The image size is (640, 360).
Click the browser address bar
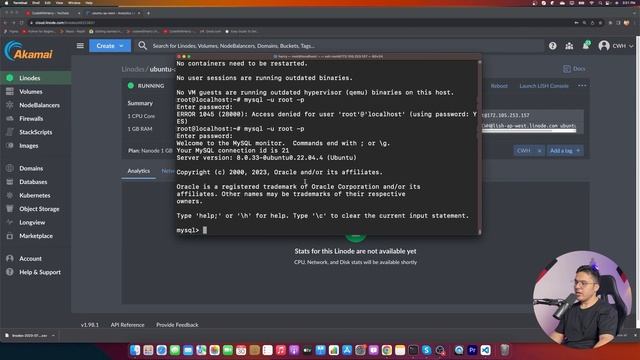tap(302, 23)
